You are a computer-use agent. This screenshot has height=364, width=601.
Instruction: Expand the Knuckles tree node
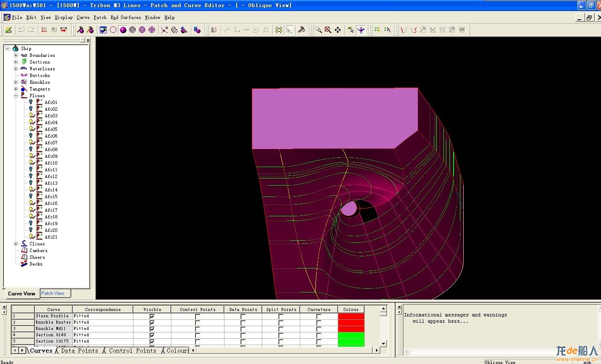tap(16, 82)
